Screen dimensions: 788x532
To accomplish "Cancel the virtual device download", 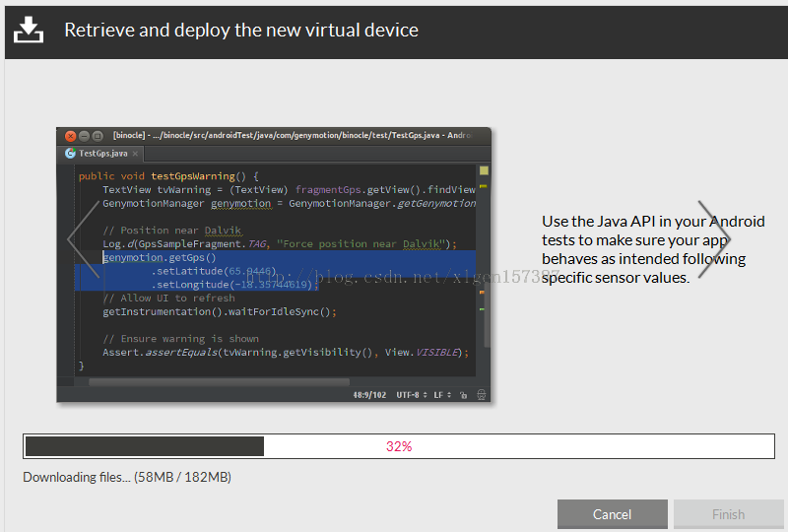I will click(x=612, y=514).
